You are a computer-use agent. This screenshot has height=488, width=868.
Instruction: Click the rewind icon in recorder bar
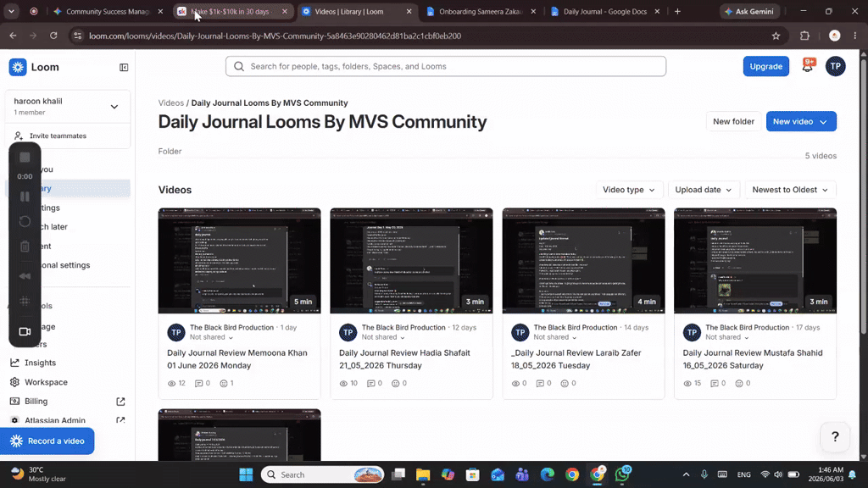[x=25, y=276]
